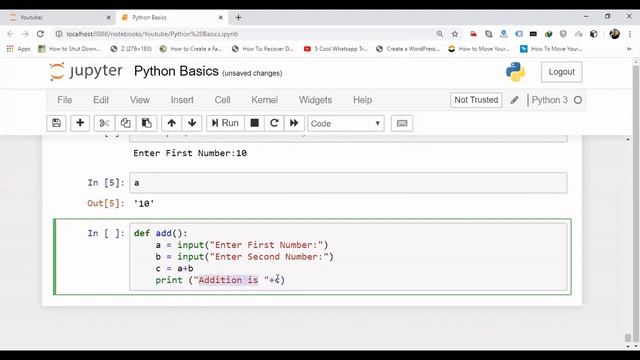Image resolution: width=640 pixels, height=360 pixels.
Task: Open the Chrome profile avatar
Action: pyautogui.click(x=615, y=34)
